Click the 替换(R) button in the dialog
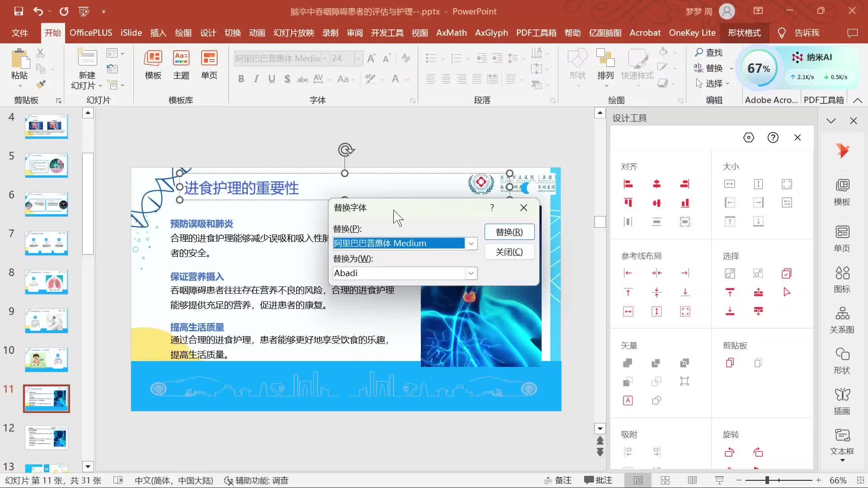 coord(509,231)
